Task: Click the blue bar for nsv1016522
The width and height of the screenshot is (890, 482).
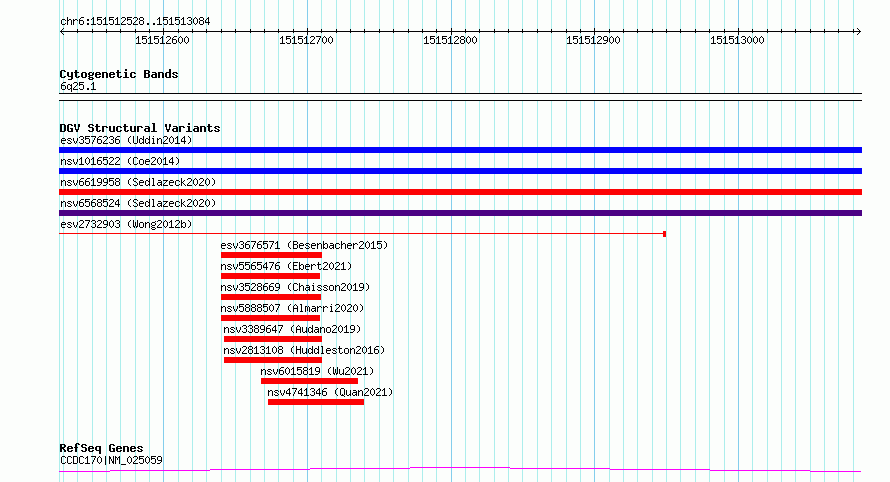Action: [460, 171]
